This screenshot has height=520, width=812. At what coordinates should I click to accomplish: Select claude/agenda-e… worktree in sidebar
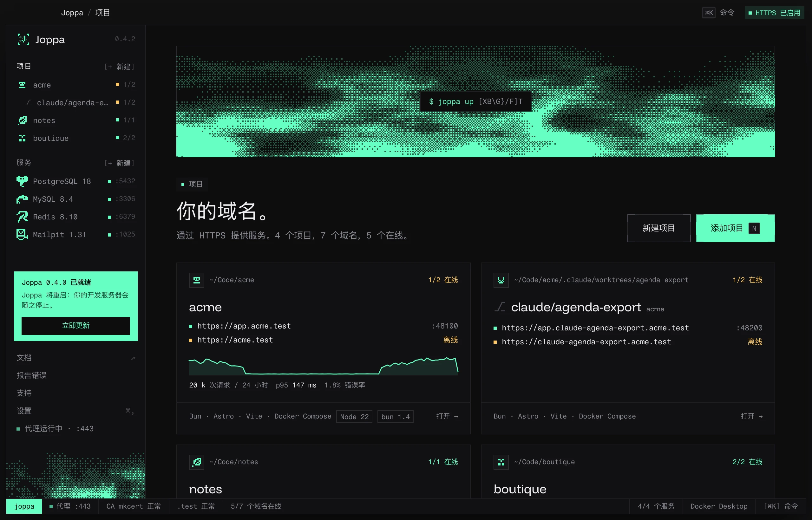click(76, 102)
